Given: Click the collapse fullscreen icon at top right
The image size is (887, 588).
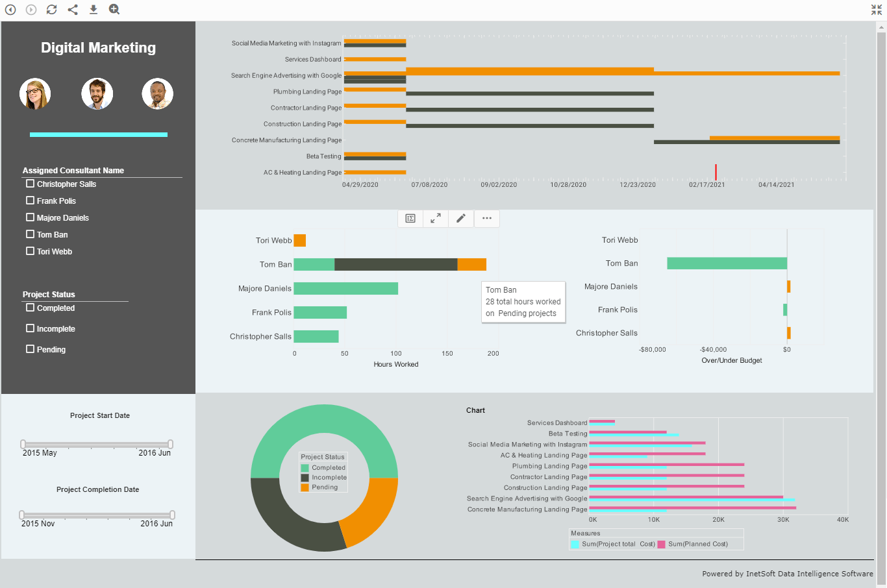Looking at the screenshot, I should (x=877, y=9).
